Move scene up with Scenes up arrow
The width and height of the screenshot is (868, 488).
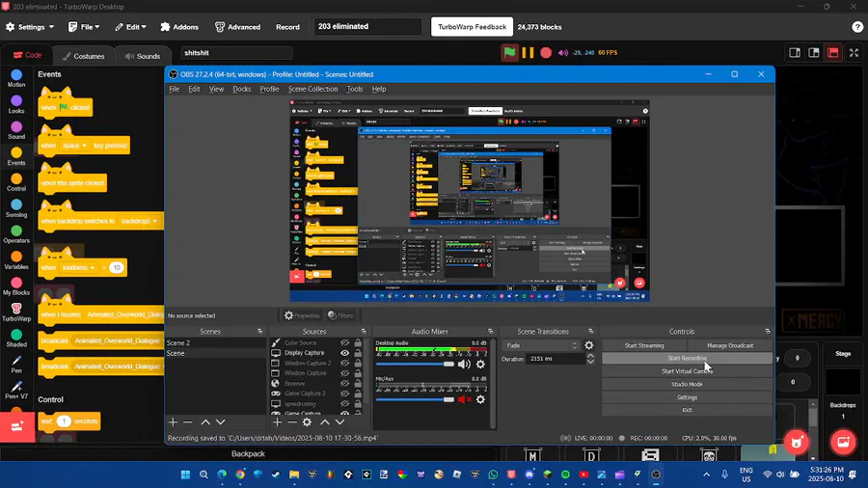click(205, 422)
